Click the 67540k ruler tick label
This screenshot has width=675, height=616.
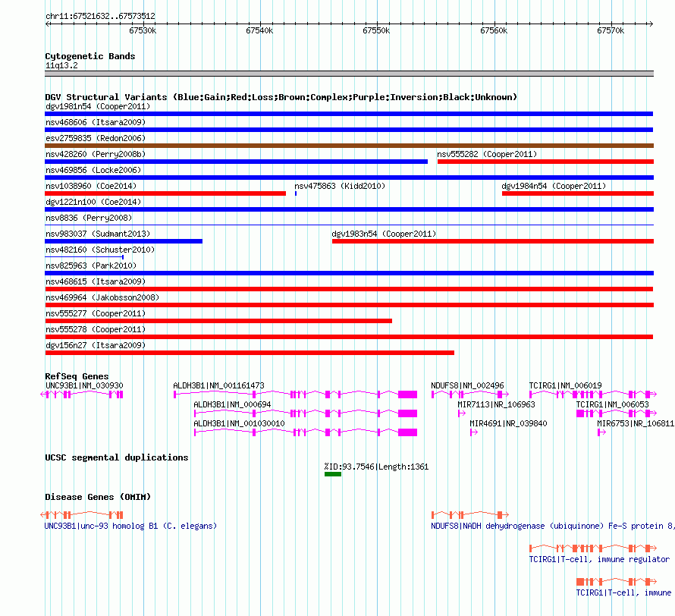tap(259, 31)
